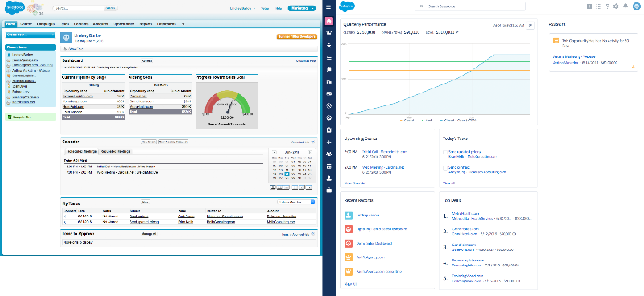The height and width of the screenshot is (296, 644).
Task: Switch to the Dashboards tab
Action: pyautogui.click(x=167, y=24)
